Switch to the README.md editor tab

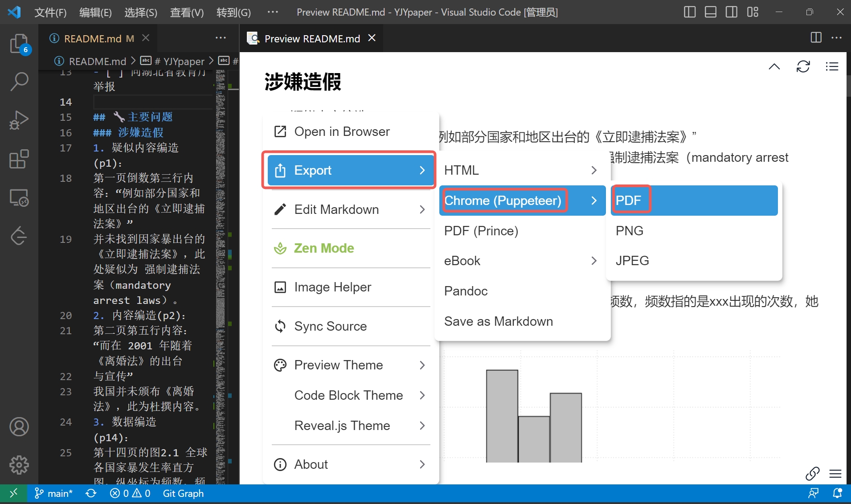click(x=99, y=38)
